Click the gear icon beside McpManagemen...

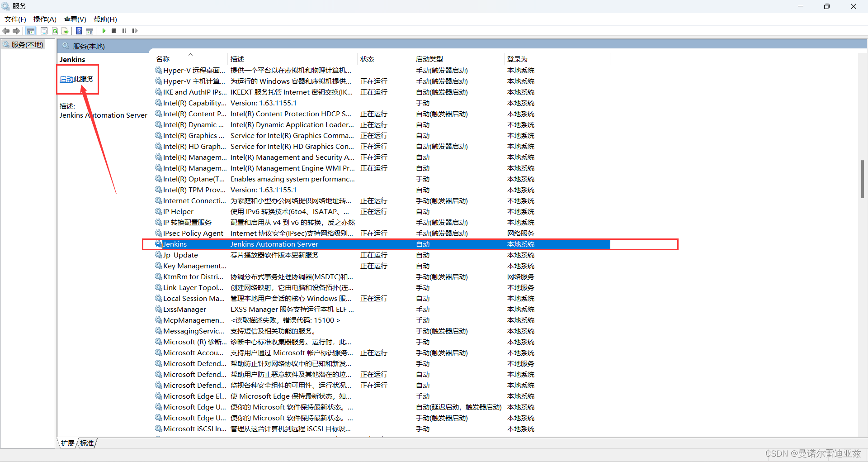coord(159,320)
